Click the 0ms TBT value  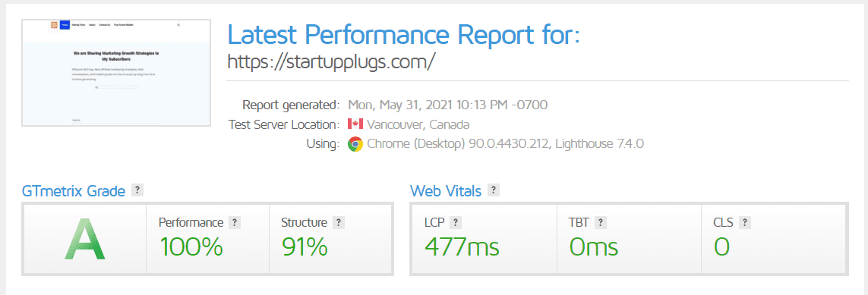(593, 246)
